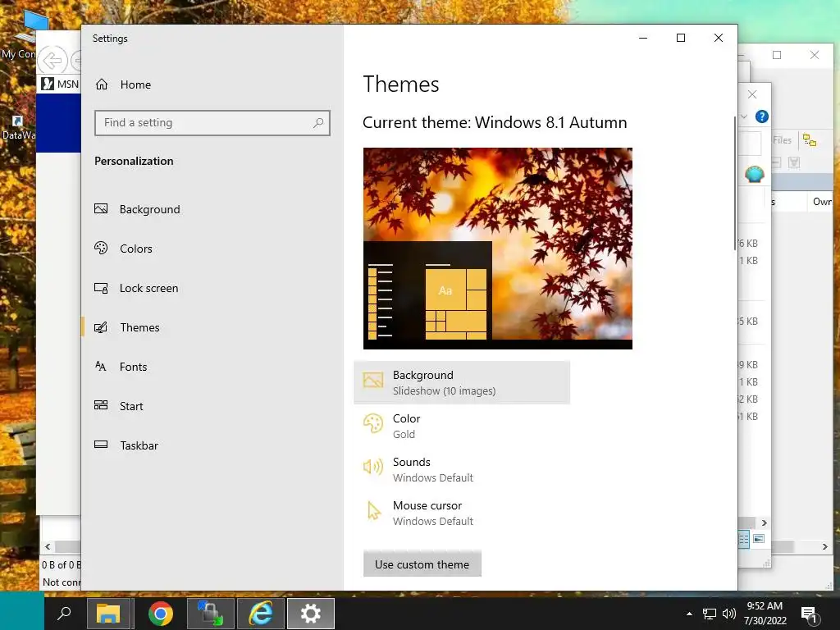Image resolution: width=840 pixels, height=630 pixels.
Task: Open the theme Color Gold option
Action: pyautogui.click(x=462, y=426)
